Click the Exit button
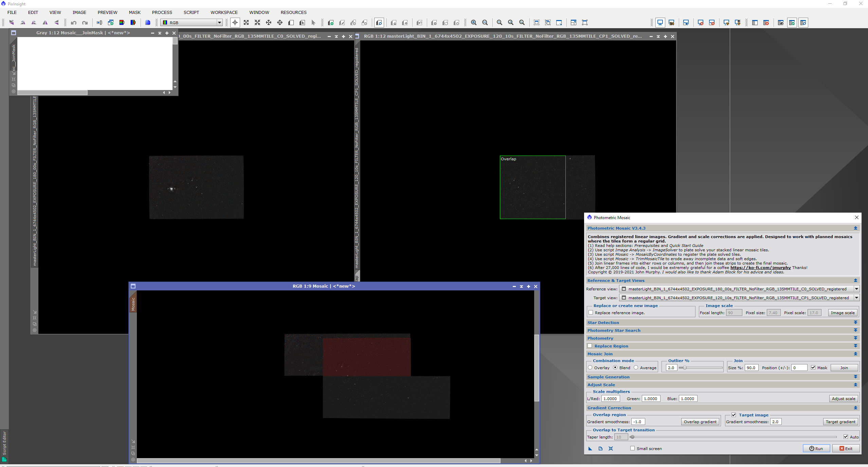Viewport: 868px width, 467px height. pos(846,448)
